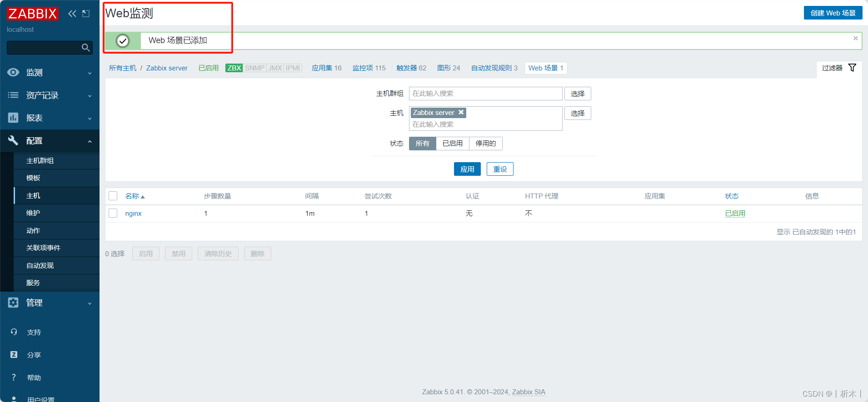Open 维护 in sidebar

pyautogui.click(x=56, y=213)
